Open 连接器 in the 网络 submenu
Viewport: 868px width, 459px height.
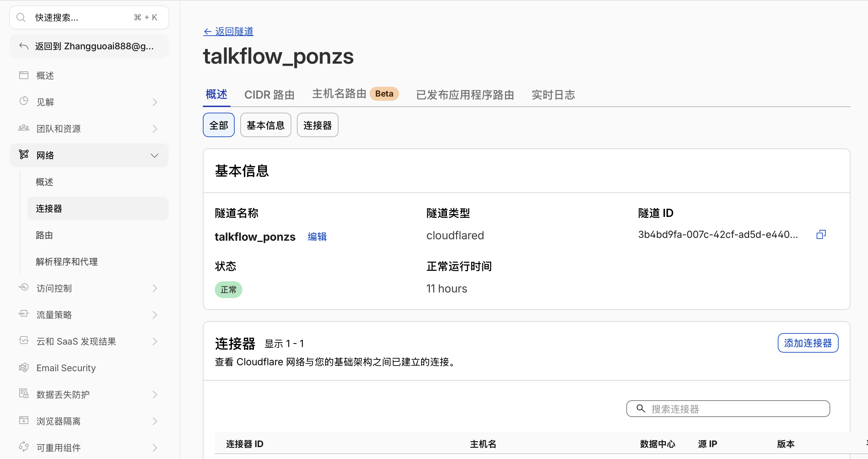98,209
